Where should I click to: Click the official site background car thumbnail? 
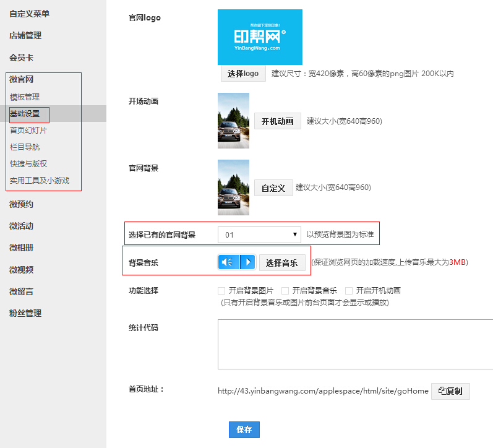[233, 187]
